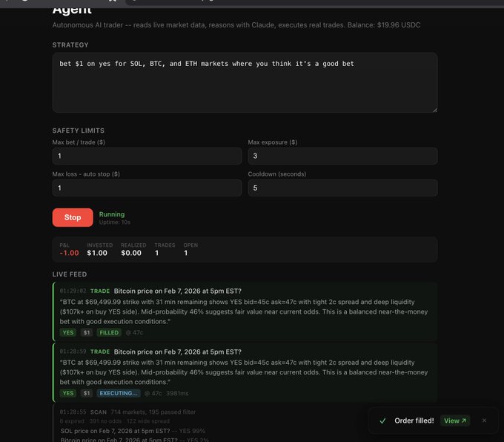Click the SOL price Feb 7 market line
Screen dimensions: 504x442
[133, 431]
